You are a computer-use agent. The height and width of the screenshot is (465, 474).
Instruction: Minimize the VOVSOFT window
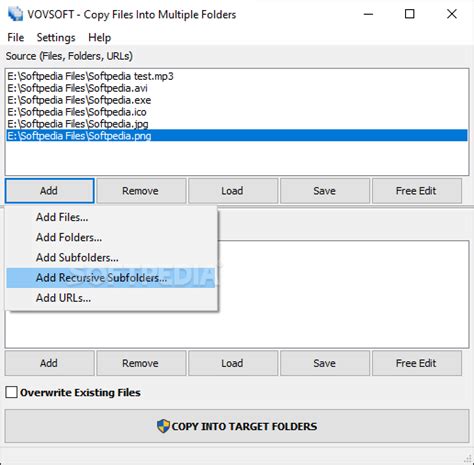368,14
